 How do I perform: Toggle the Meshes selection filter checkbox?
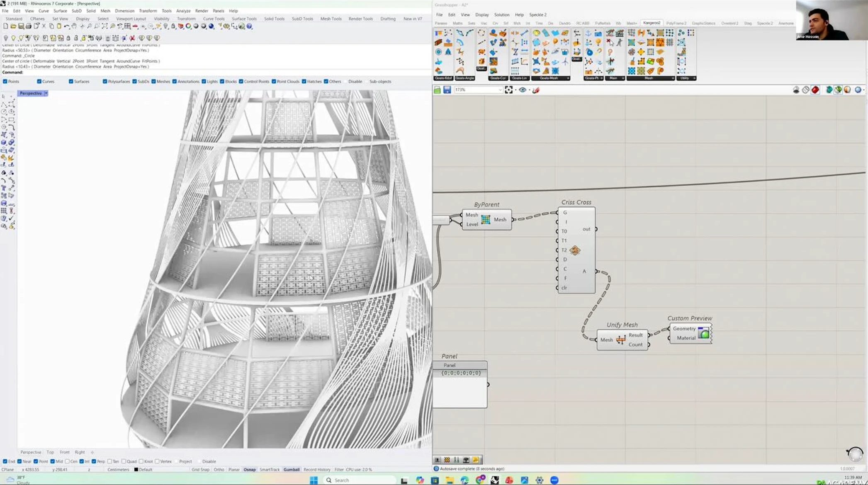coord(154,82)
